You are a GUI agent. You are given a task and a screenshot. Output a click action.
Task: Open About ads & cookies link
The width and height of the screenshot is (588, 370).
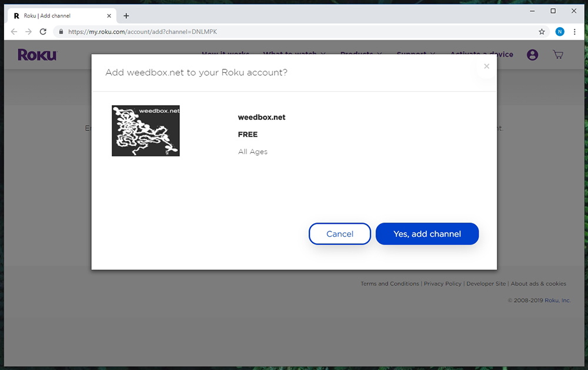tap(539, 284)
